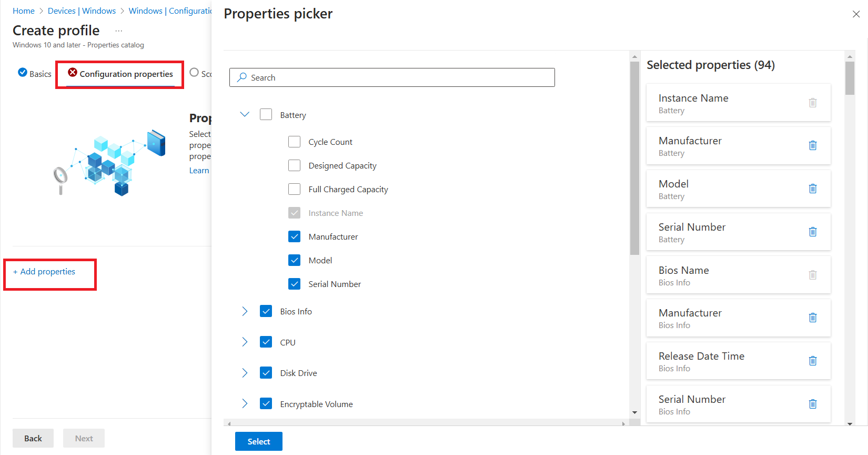
Task: Remove Model Battery property via trash icon
Action: click(x=812, y=189)
